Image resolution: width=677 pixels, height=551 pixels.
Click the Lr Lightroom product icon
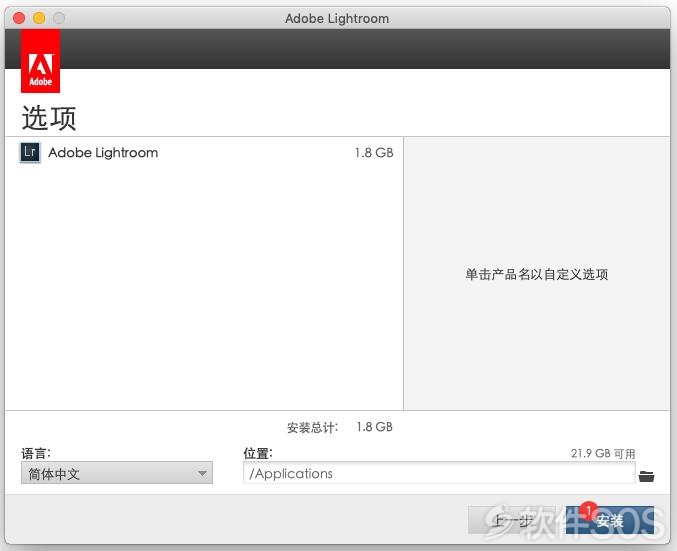pyautogui.click(x=30, y=152)
